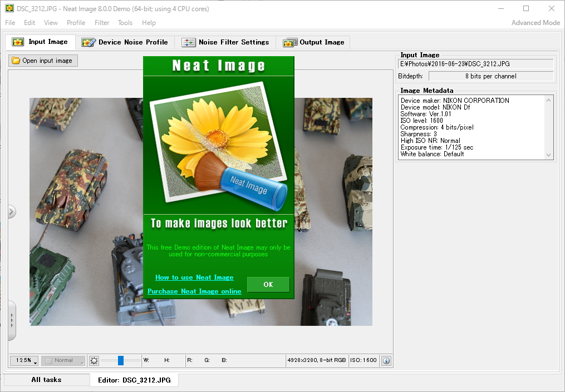Select the All tasks bottom tab
Image resolution: width=565 pixels, height=392 pixels.
(46, 380)
